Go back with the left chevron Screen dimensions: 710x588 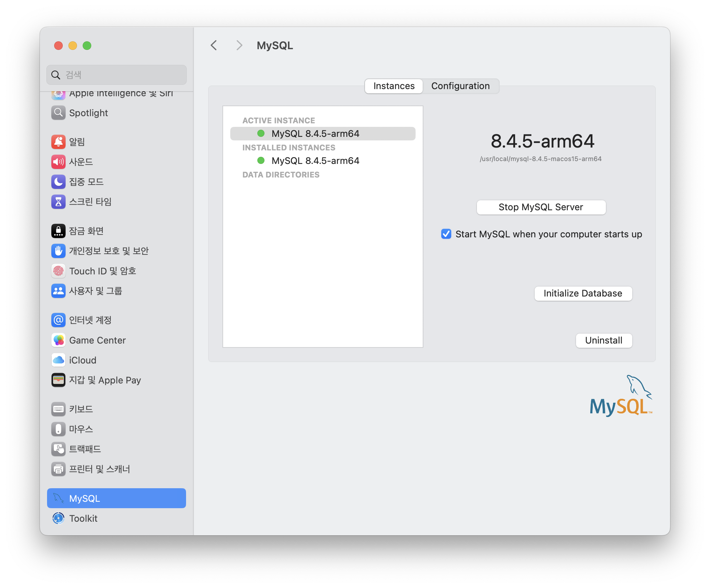coord(214,46)
